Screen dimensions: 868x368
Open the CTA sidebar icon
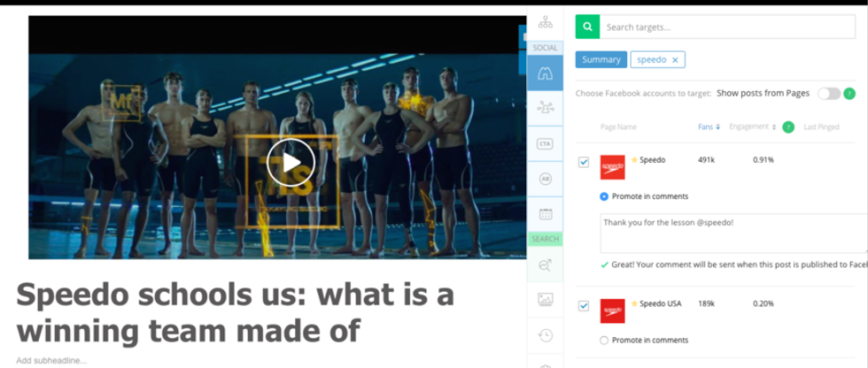click(x=546, y=143)
